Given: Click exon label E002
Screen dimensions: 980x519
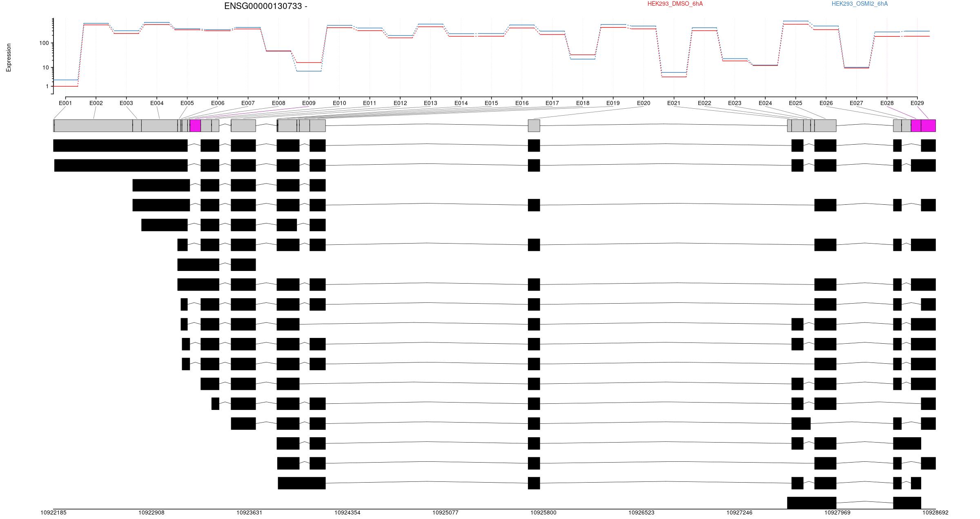Looking at the screenshot, I should point(96,103).
